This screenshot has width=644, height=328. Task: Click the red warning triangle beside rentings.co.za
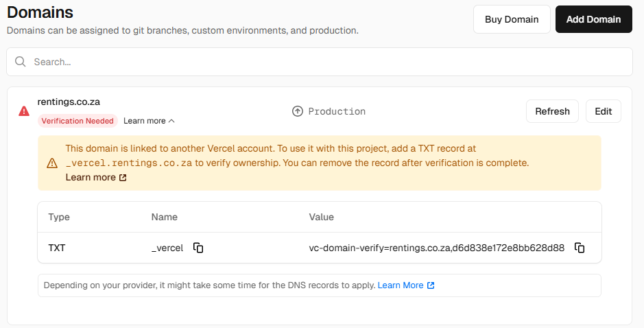[24, 111]
